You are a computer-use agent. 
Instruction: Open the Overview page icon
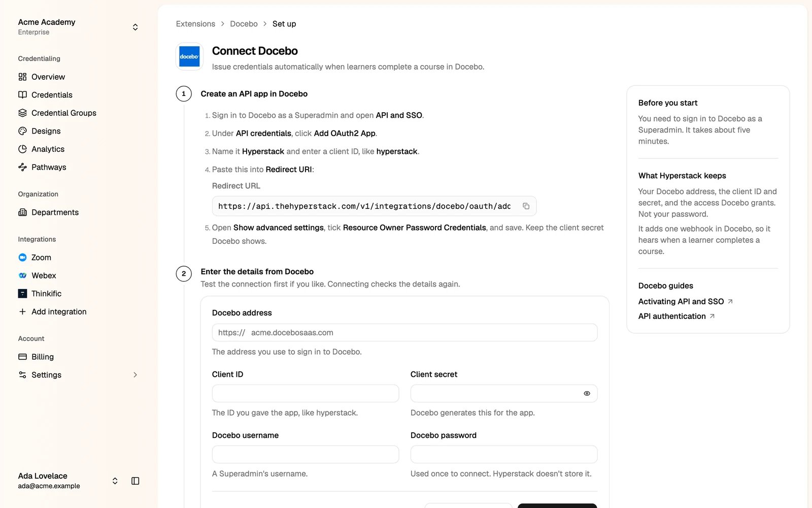pyautogui.click(x=22, y=77)
